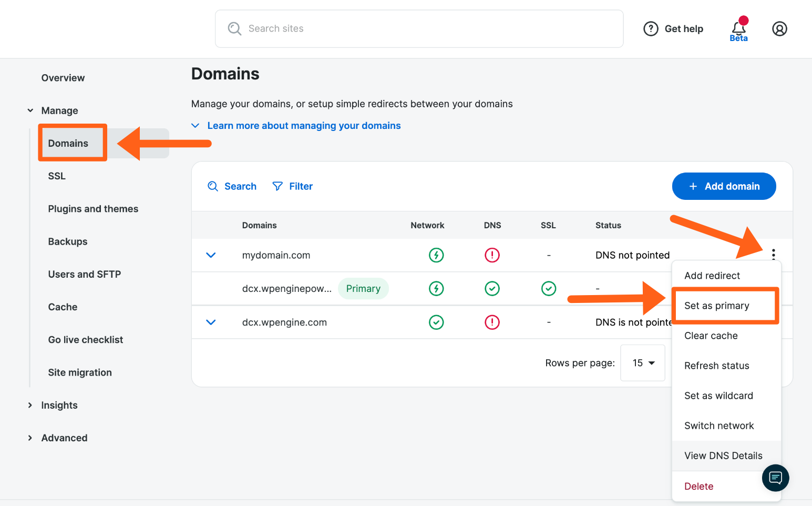The width and height of the screenshot is (812, 506).
Task: Click the DNS error icon for mydomain.com
Action: tap(492, 255)
